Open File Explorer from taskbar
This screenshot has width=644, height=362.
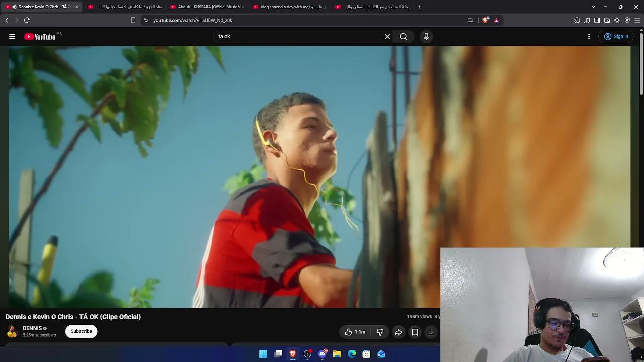(x=337, y=354)
